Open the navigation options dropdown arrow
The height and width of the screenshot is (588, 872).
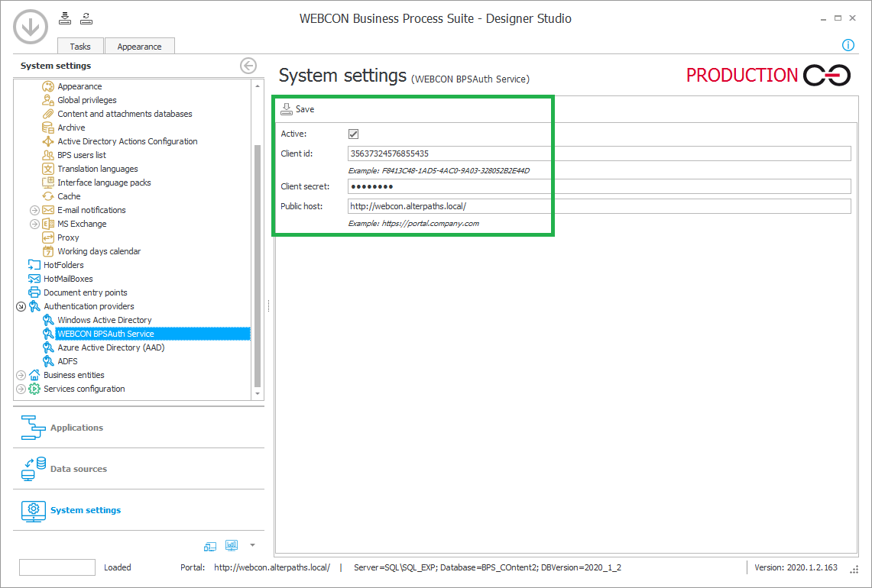(252, 545)
